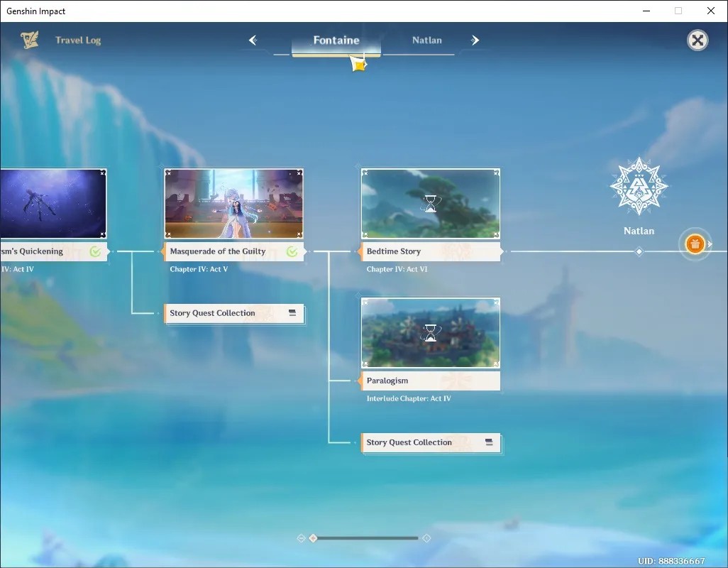728x568 pixels.
Task: Click the hourglass on Paralogism thumbnail
Action: tap(431, 332)
